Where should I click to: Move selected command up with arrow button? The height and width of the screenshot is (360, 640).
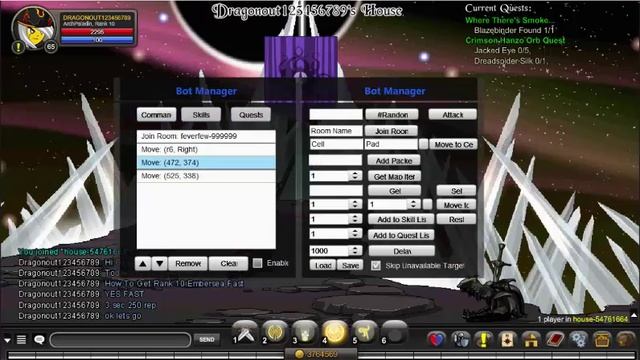pos(143,264)
